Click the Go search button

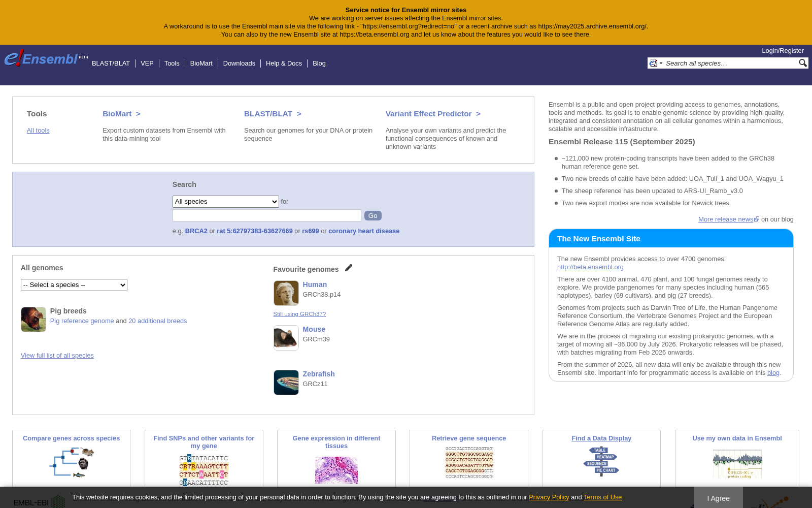[373, 216]
